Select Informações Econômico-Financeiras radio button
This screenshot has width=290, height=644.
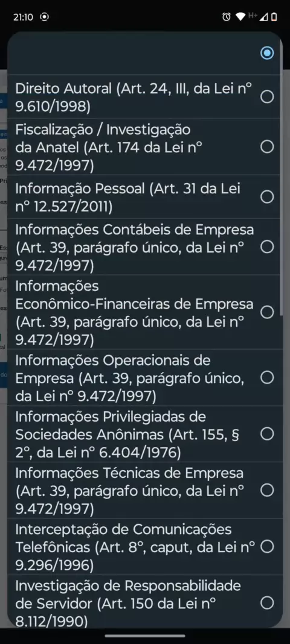(267, 312)
